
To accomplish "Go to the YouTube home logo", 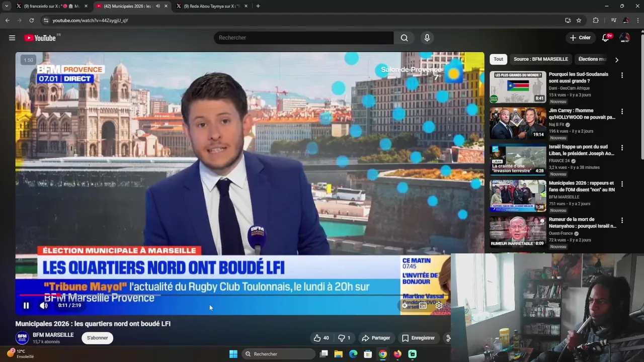I will [x=40, y=38].
